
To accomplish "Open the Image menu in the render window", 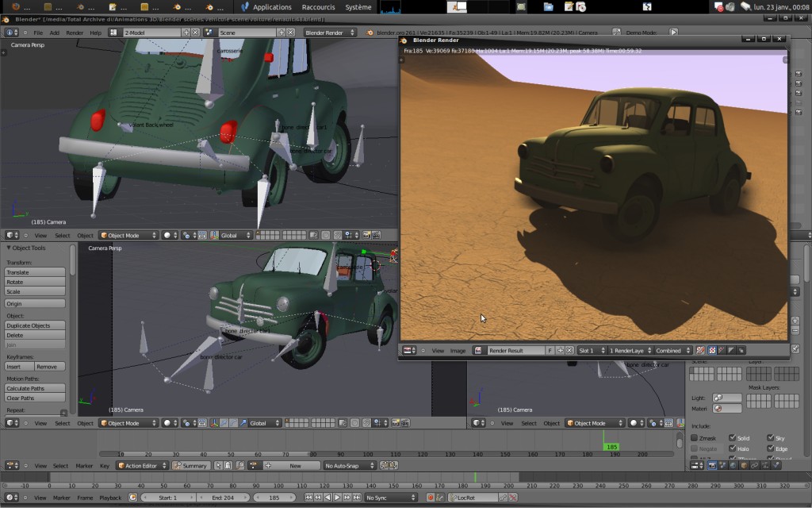I will tap(458, 349).
